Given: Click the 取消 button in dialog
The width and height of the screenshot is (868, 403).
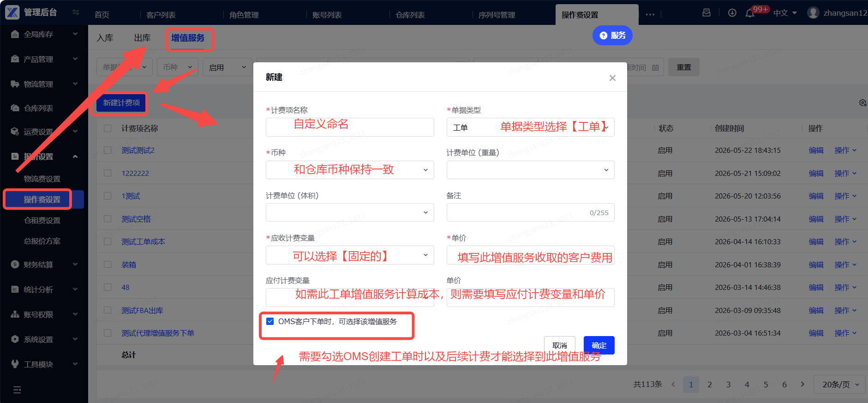Looking at the screenshot, I should [x=560, y=345].
